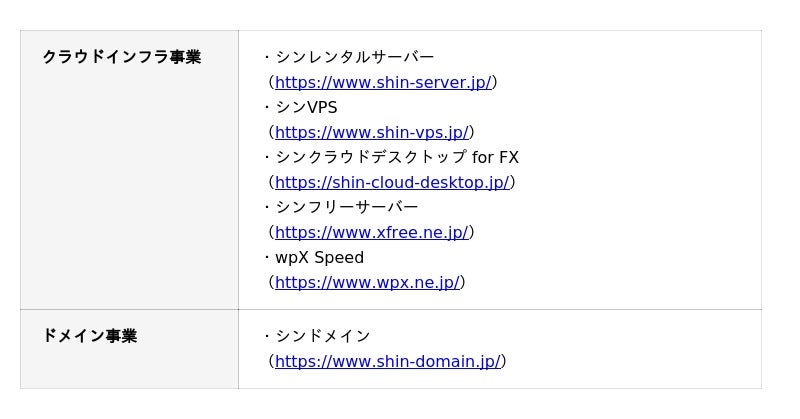Screen dimensions: 800x419
Task: Click the closing parenthesis after shin-domain.jp
Action: pos(504,361)
